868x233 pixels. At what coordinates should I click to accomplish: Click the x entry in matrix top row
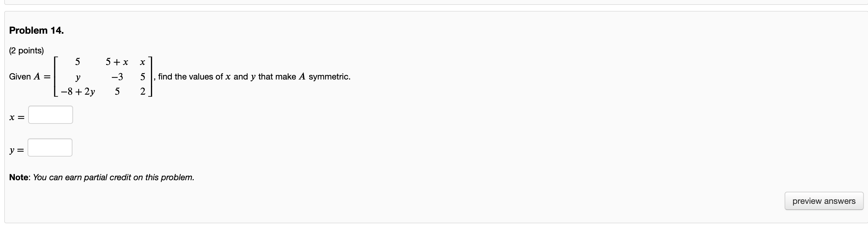click(x=142, y=62)
